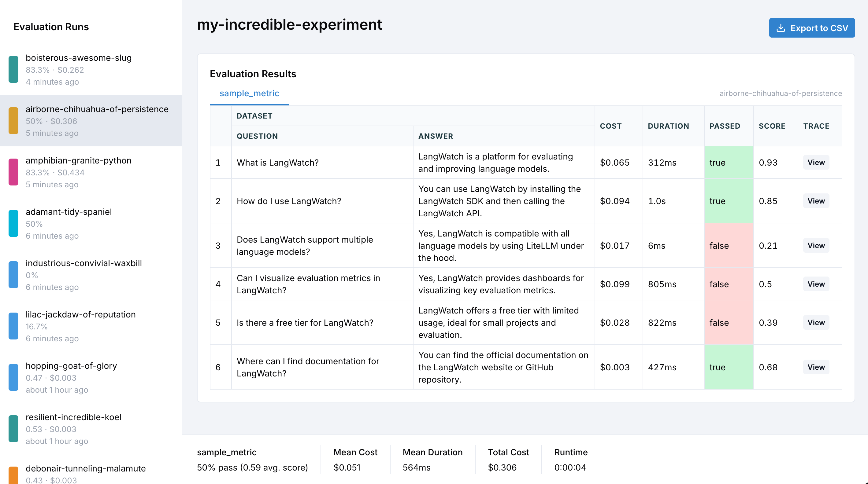Screen dimensions: 868x484
Task: Click the my-incredible-experiment title
Action: tap(289, 24)
